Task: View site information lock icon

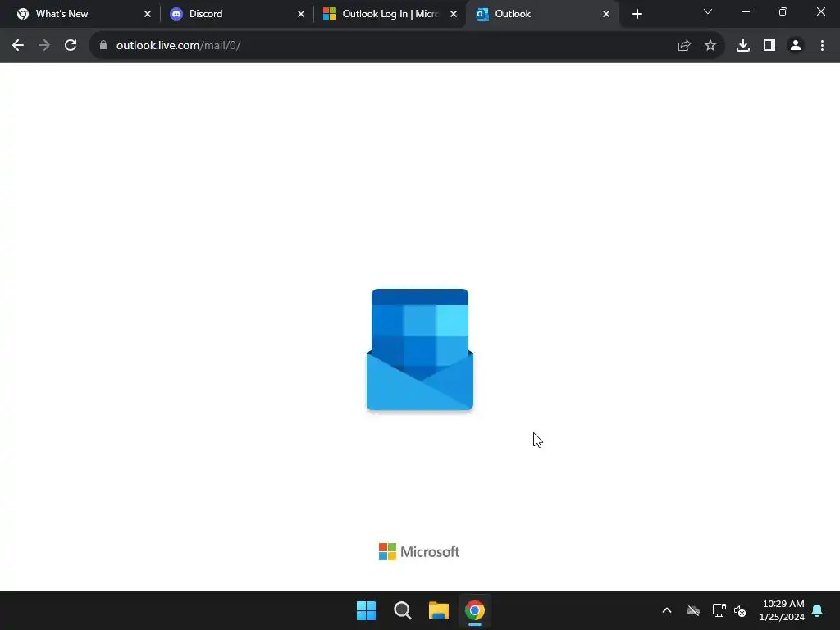Action: tap(103, 46)
